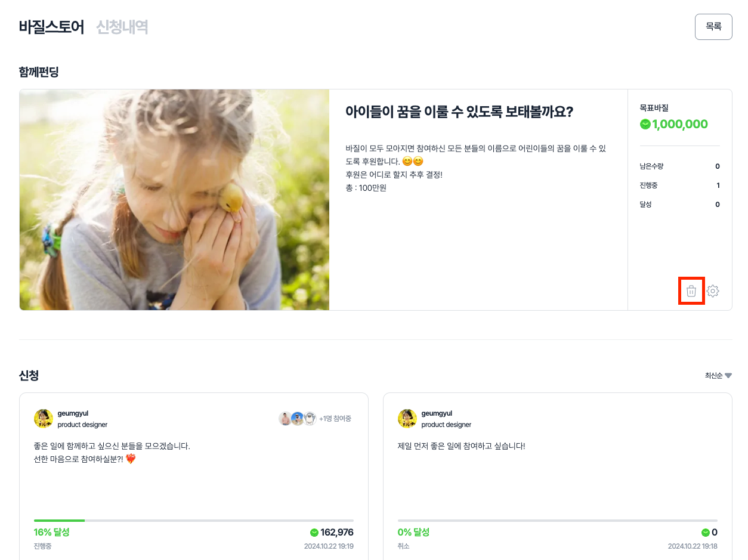Click geumgyul's avatar on the 0% 달성 card
This screenshot has width=748, height=560.
click(407, 419)
